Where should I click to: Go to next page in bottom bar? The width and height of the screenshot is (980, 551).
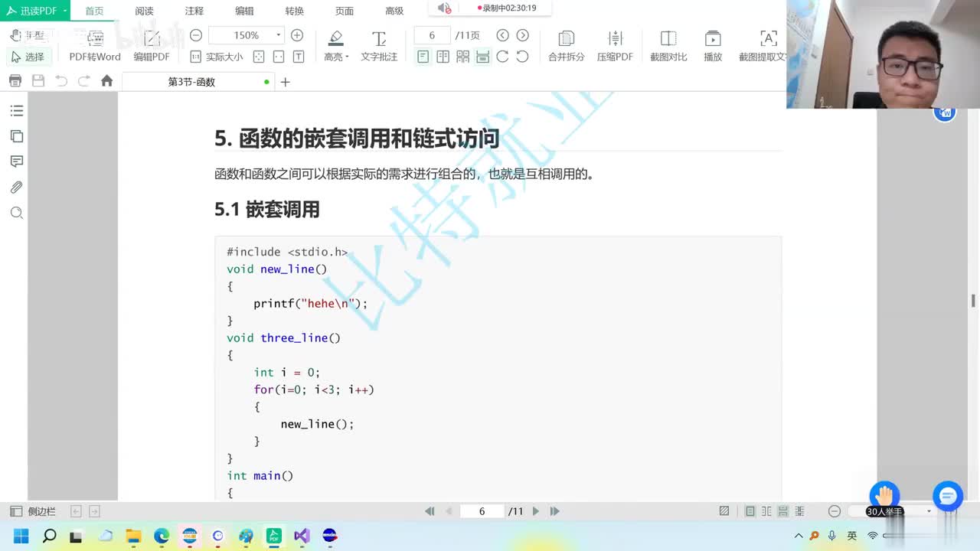[x=535, y=511]
